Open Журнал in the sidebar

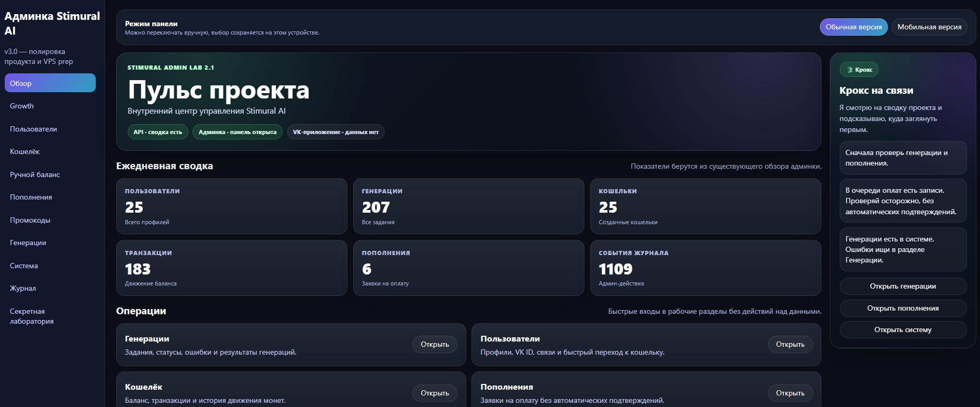click(50, 288)
